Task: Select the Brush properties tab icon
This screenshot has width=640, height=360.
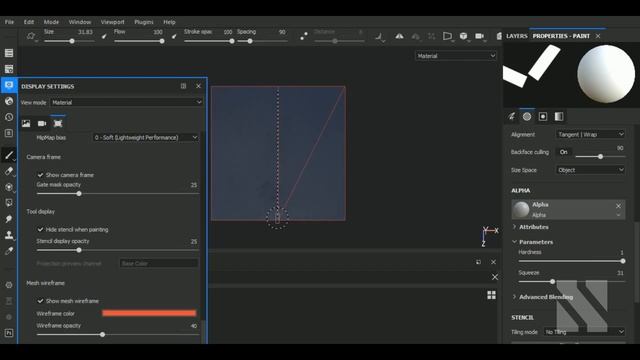Action: (511, 117)
